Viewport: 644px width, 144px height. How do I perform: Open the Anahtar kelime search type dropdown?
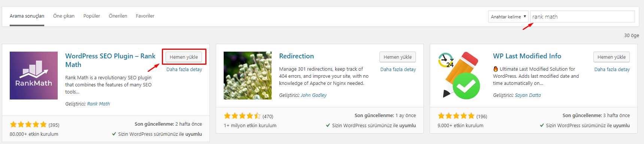508,16
